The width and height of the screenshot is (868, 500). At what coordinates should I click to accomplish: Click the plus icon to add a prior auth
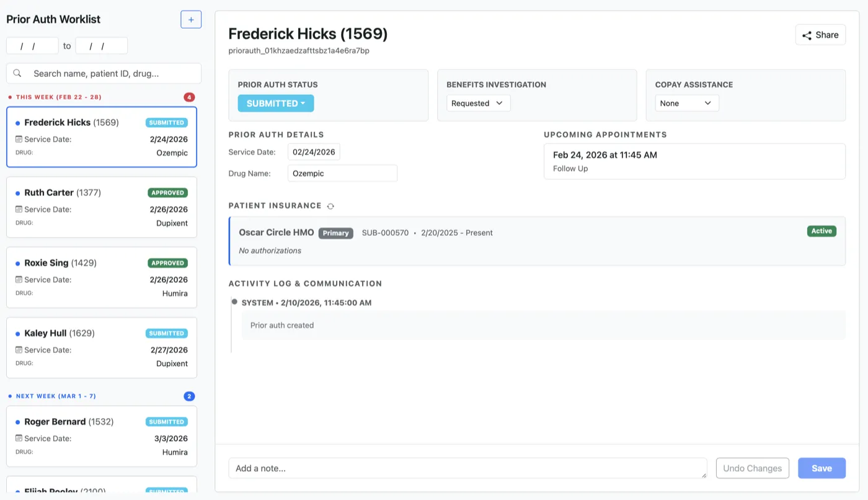(x=191, y=19)
